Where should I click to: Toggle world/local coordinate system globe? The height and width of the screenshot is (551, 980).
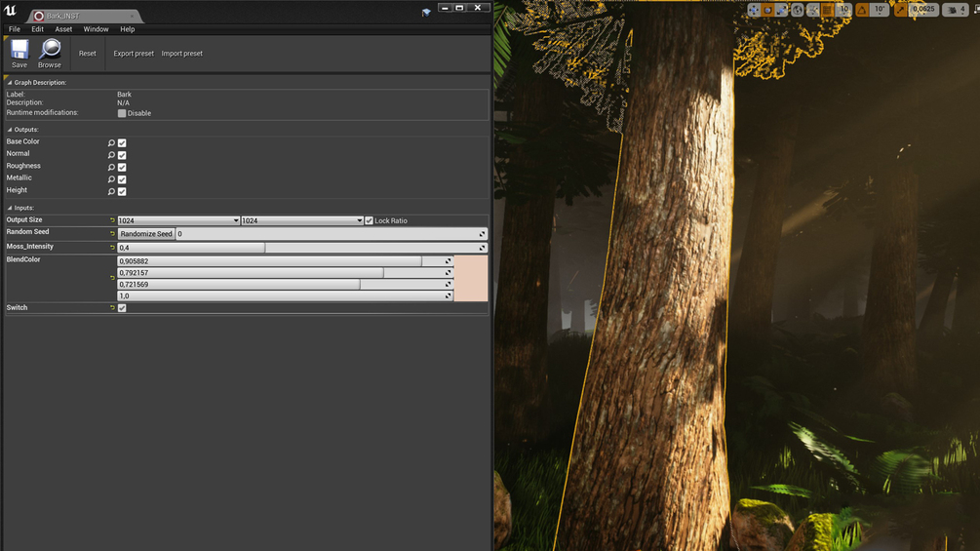point(798,10)
